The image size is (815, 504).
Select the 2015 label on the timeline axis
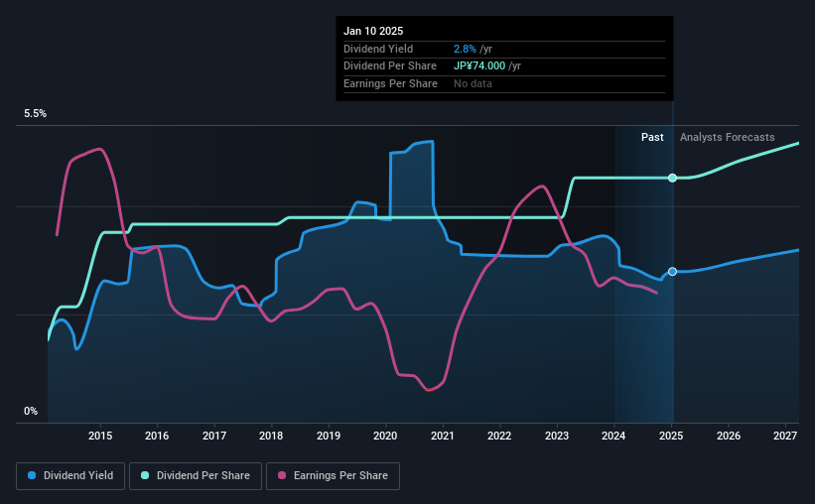(100, 436)
